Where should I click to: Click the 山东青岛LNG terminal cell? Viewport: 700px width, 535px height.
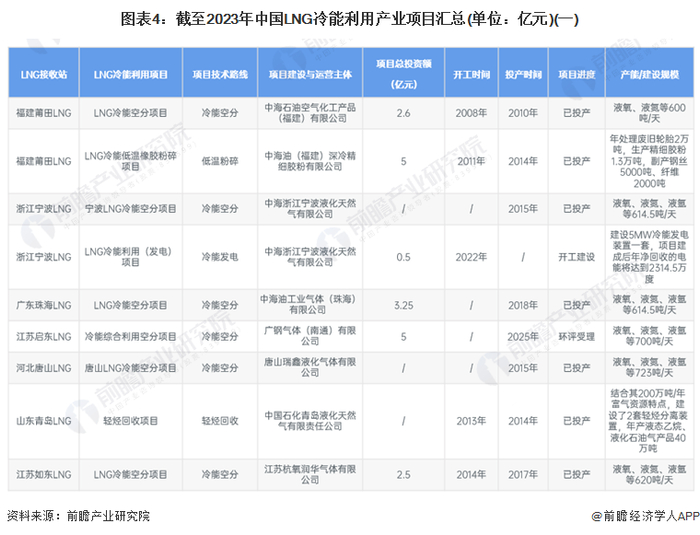point(44,421)
